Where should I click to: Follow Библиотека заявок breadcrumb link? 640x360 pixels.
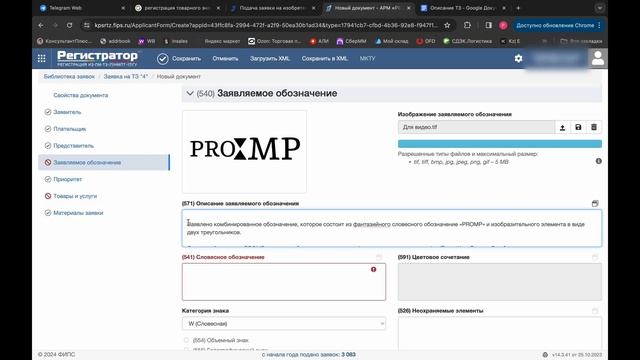(x=69, y=76)
